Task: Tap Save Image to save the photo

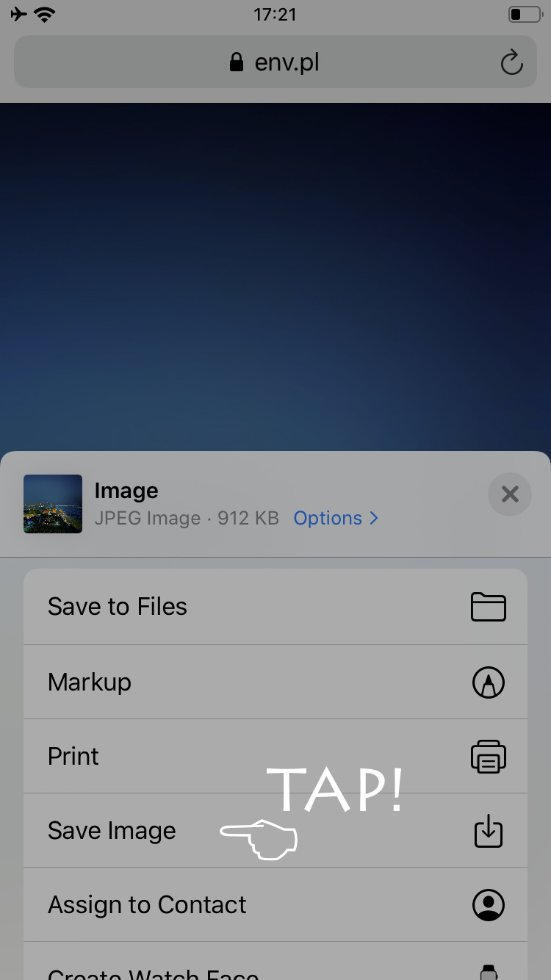Action: (x=112, y=831)
